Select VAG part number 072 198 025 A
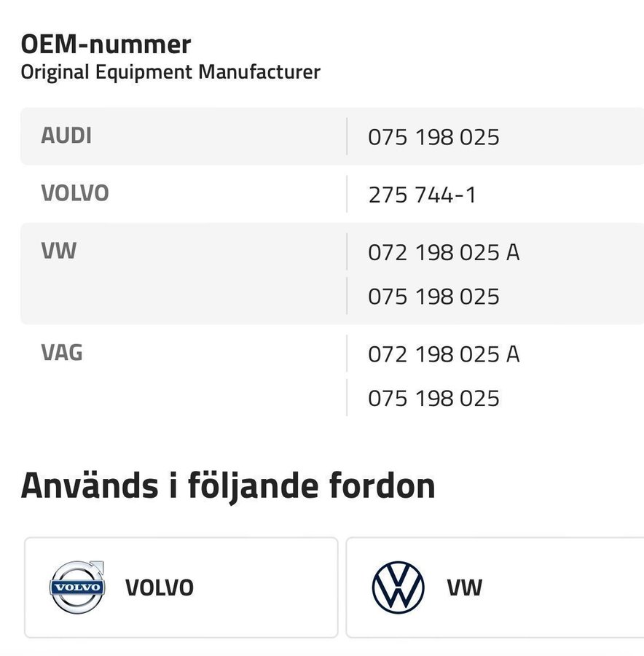The image size is (644, 656). [x=444, y=354]
